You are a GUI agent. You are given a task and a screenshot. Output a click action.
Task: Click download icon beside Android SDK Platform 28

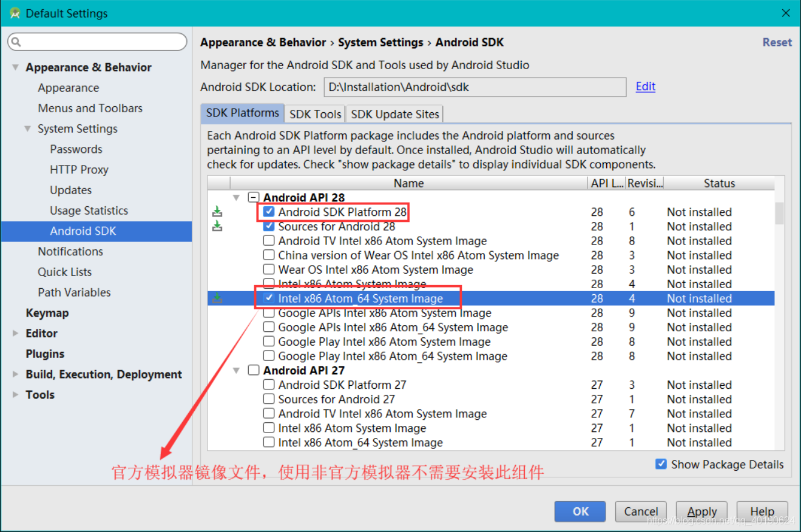217,212
